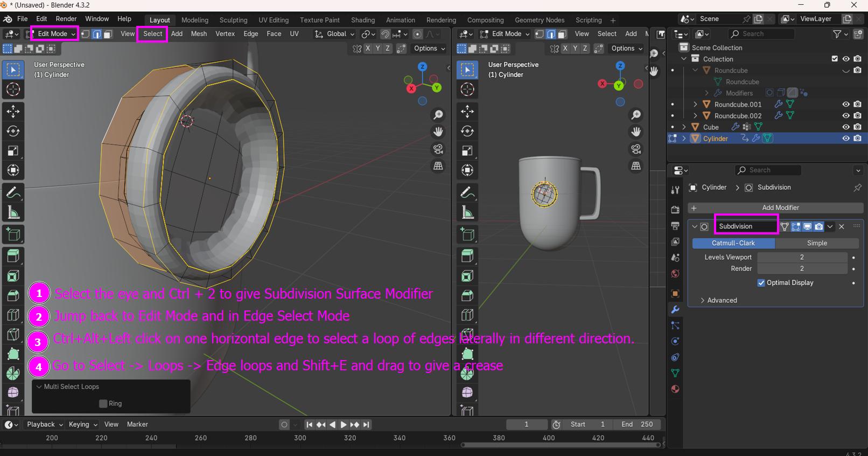The height and width of the screenshot is (456, 868).
Task: Collapse the Multi Select Loops panel
Action: [39, 386]
